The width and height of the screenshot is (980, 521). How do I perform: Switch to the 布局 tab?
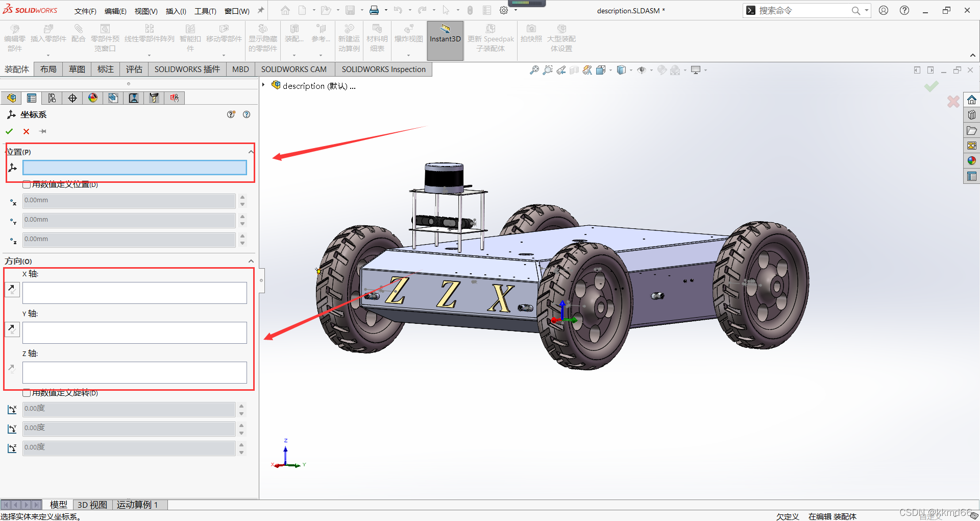(x=48, y=69)
